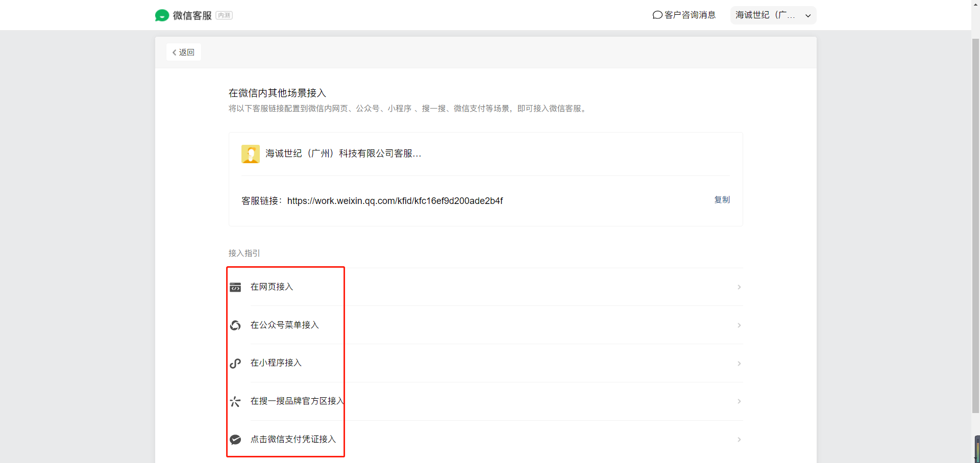
Task: Click the WeChat Pay voucher icon
Action: click(x=235, y=440)
